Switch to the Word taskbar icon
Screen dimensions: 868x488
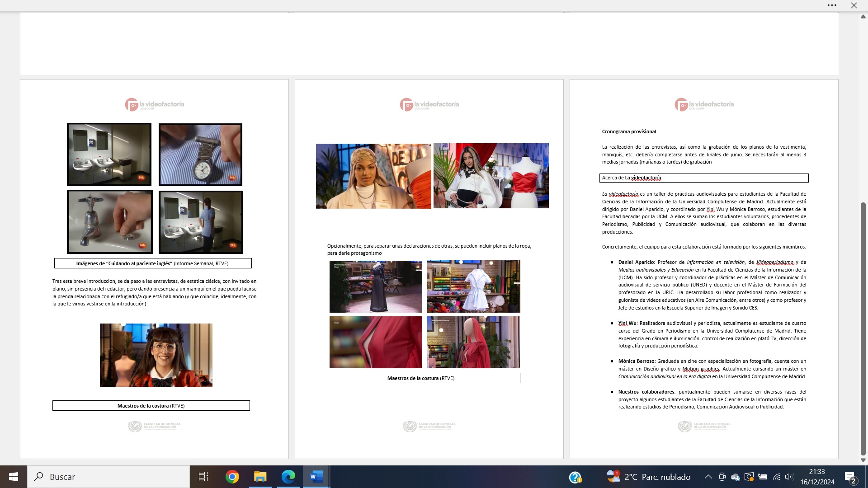pos(316,477)
